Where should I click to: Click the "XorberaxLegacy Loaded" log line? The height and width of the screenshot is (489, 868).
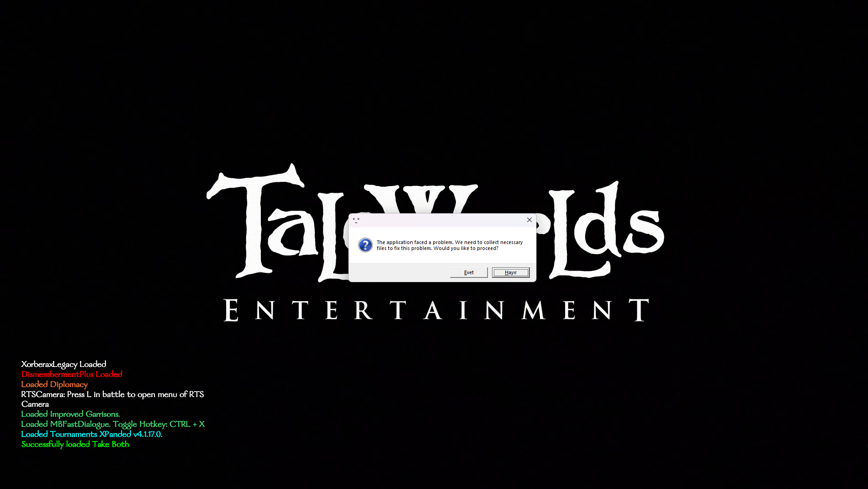pos(64,364)
